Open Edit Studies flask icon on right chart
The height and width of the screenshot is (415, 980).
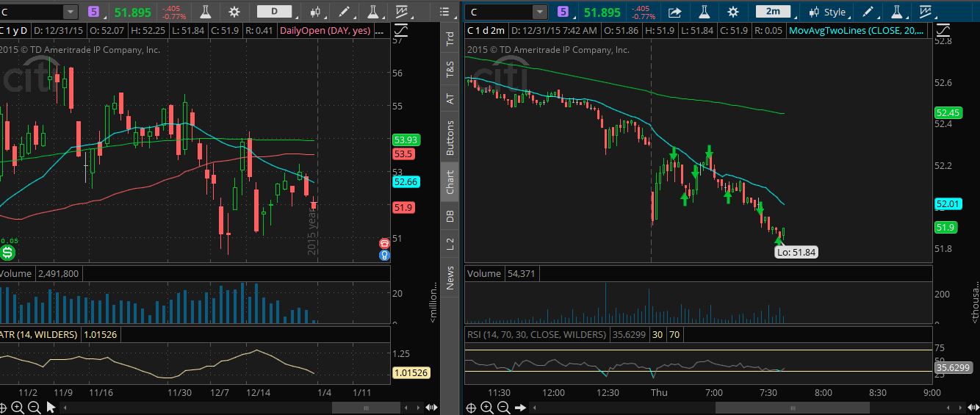coord(704,12)
